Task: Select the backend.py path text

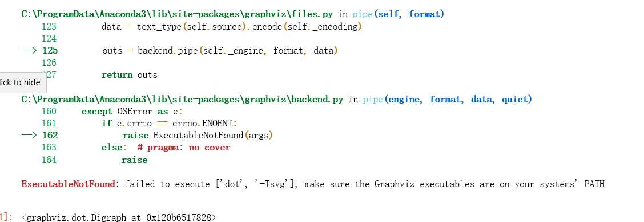Action: (182, 99)
